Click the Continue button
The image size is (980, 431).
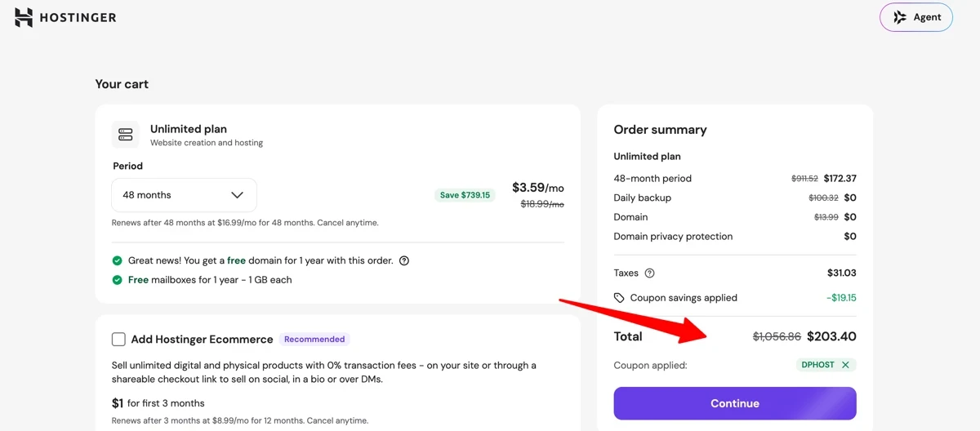[x=735, y=403]
